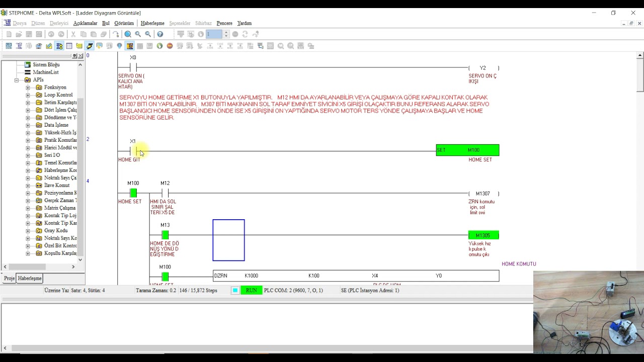Expand the Seri I/O folder

pyautogui.click(x=28, y=155)
